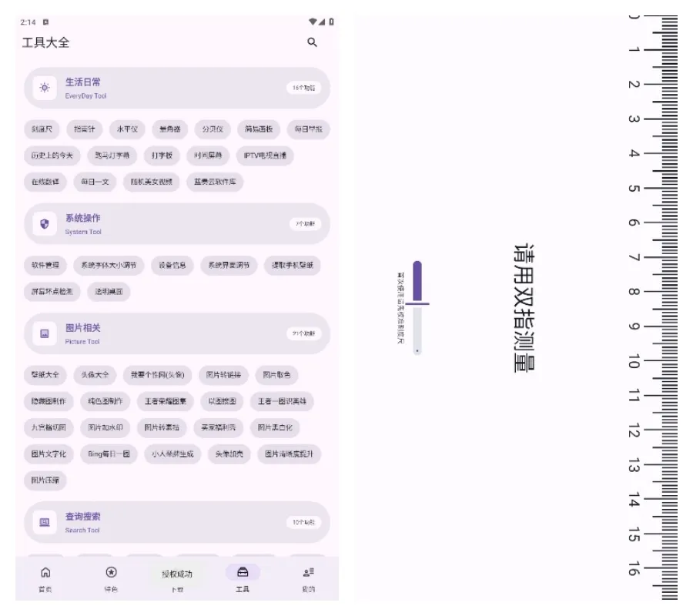The width and height of the screenshot is (693, 616).
Task: Open the 九宫格切图 chip
Action: [x=49, y=427]
